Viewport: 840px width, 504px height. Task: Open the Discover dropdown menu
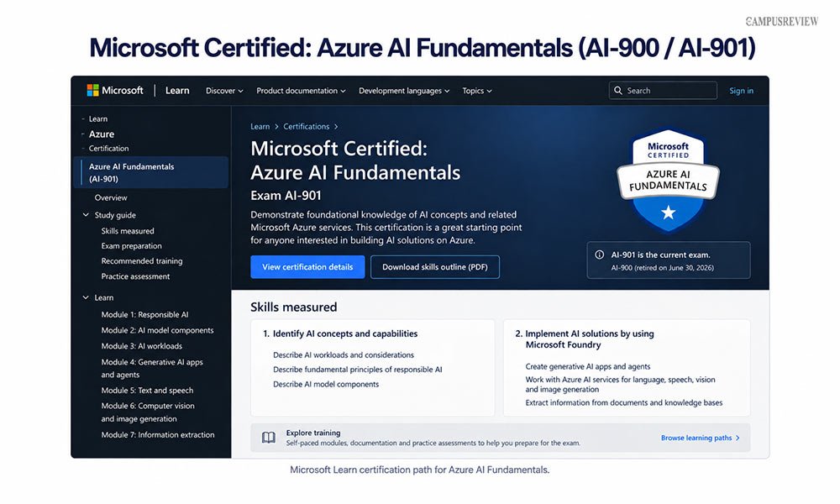point(224,91)
